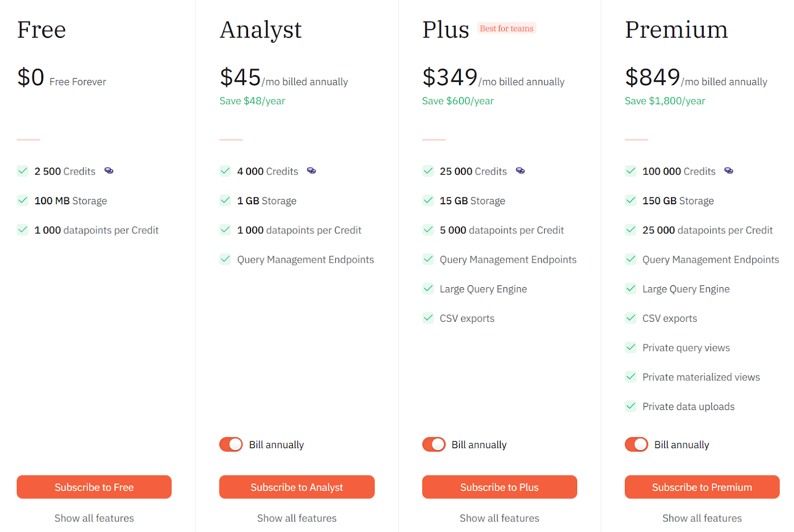Expand Show all features under Analyst plan
The image size is (794, 532).
pos(297,518)
